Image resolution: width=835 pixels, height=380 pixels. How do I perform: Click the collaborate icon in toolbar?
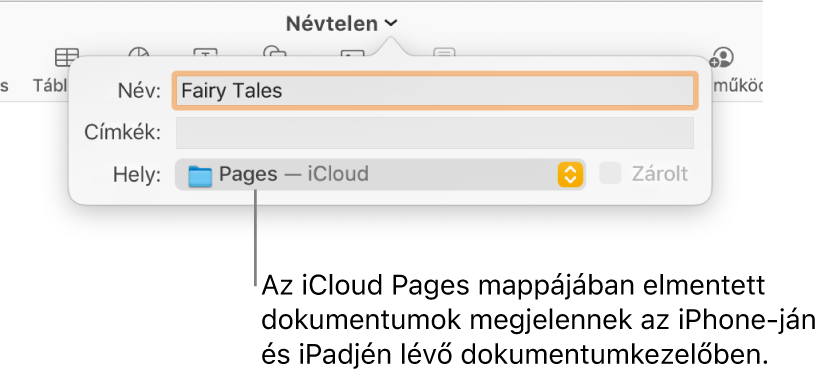(x=722, y=57)
